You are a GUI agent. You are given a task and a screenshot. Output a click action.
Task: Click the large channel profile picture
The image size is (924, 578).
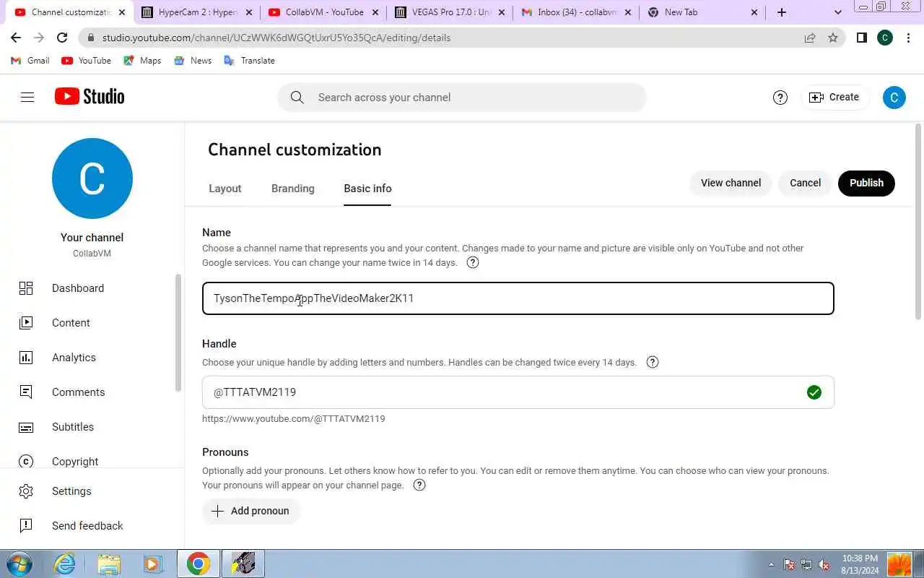pyautogui.click(x=92, y=178)
